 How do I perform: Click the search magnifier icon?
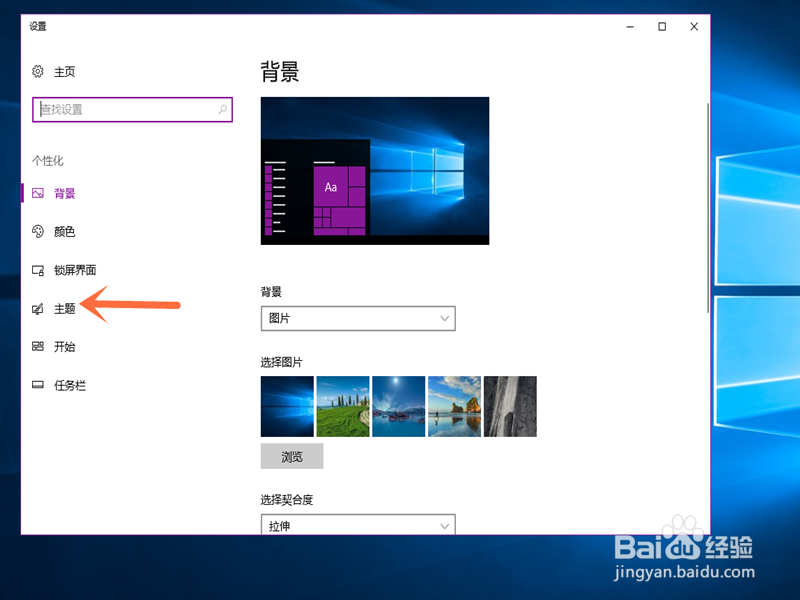click(222, 109)
